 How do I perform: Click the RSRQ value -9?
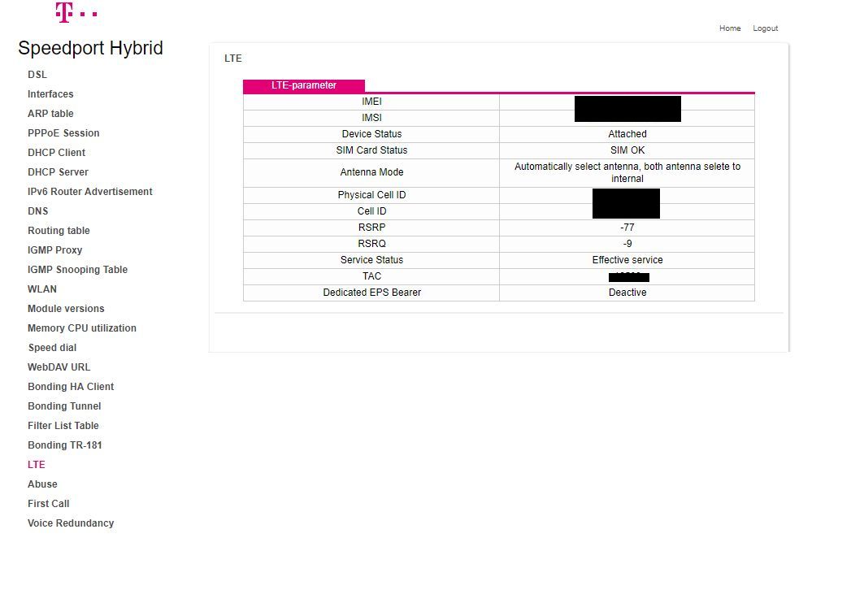pos(627,245)
